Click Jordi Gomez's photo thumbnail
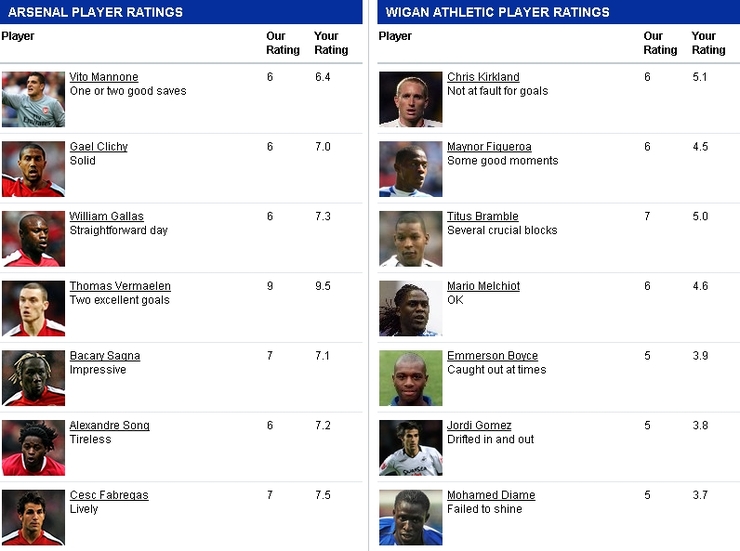 (410, 448)
